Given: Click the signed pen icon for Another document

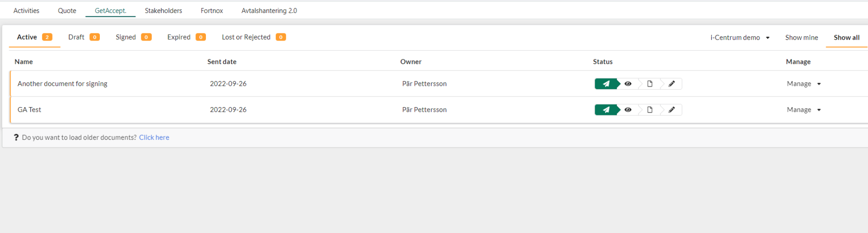Looking at the screenshot, I should click(671, 84).
